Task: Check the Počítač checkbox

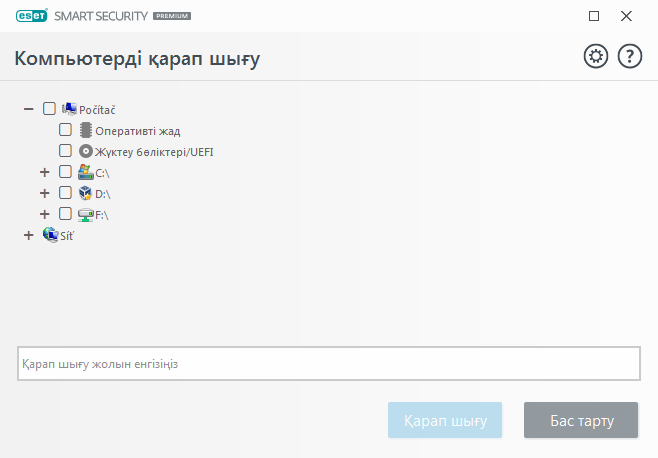Action: [x=49, y=108]
